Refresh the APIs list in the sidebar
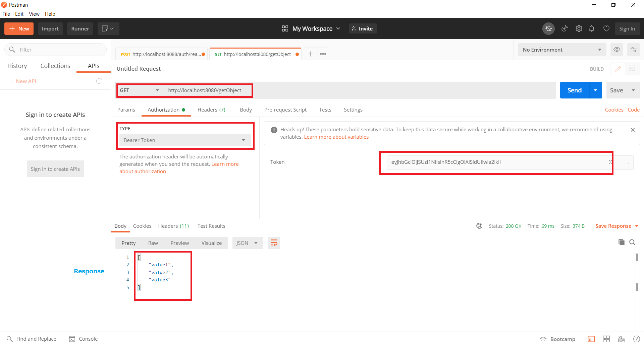644x345 pixels. click(x=99, y=81)
